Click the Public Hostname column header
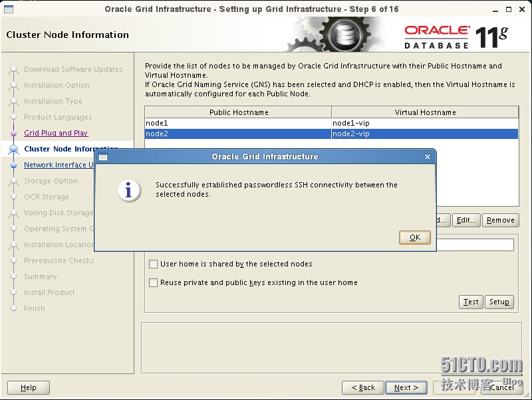The width and height of the screenshot is (532, 400). click(238, 112)
